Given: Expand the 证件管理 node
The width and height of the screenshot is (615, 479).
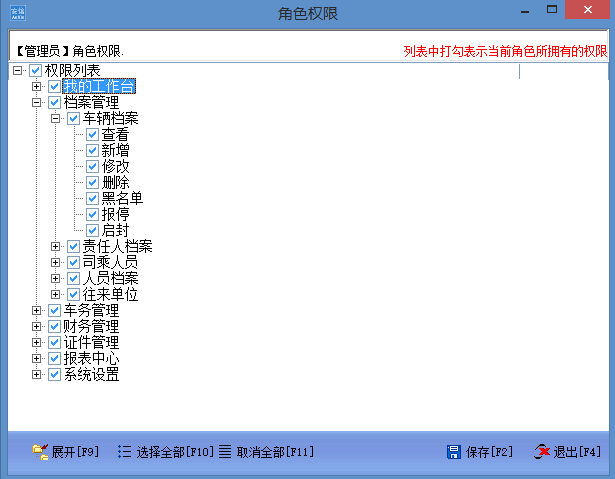Looking at the screenshot, I should click(x=36, y=342).
